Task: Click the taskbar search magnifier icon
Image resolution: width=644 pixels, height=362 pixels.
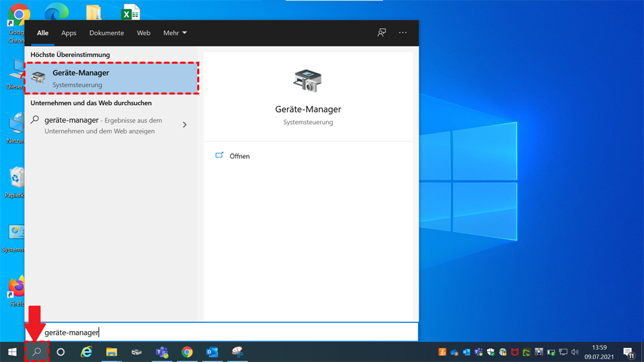Action: point(37,352)
